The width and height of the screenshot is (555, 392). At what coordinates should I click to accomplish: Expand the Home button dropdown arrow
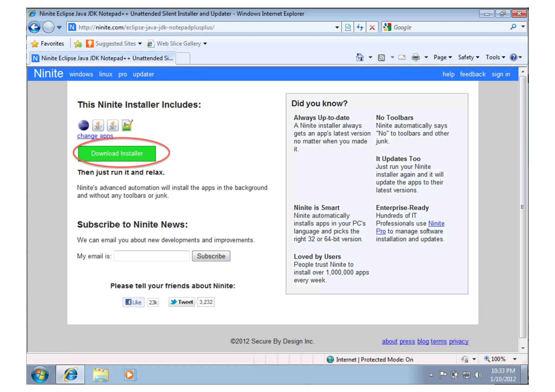(x=370, y=57)
